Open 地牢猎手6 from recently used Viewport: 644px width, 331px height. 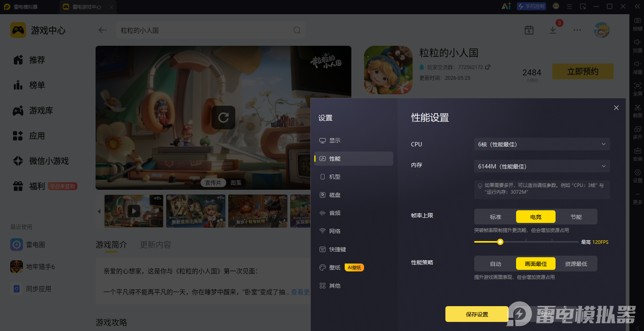tap(32, 267)
